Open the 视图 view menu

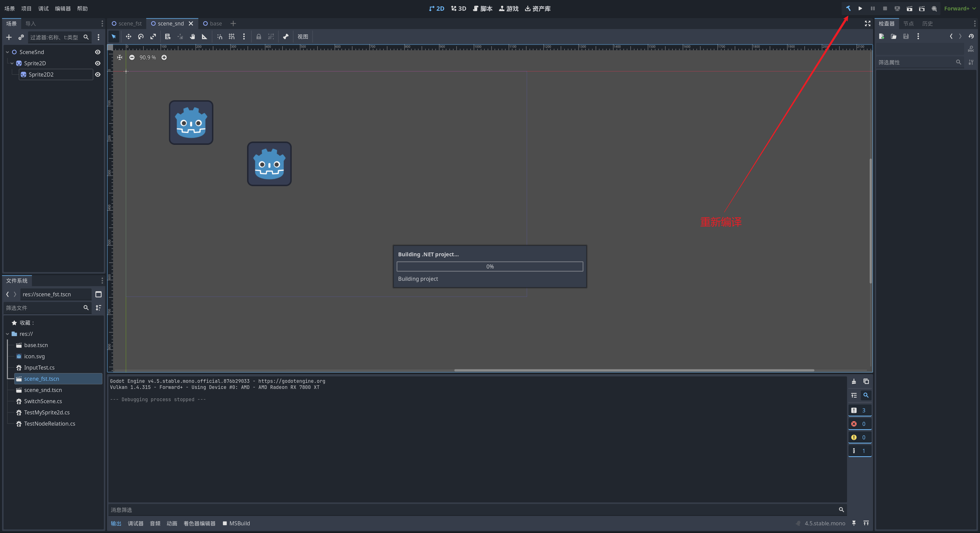pos(303,36)
